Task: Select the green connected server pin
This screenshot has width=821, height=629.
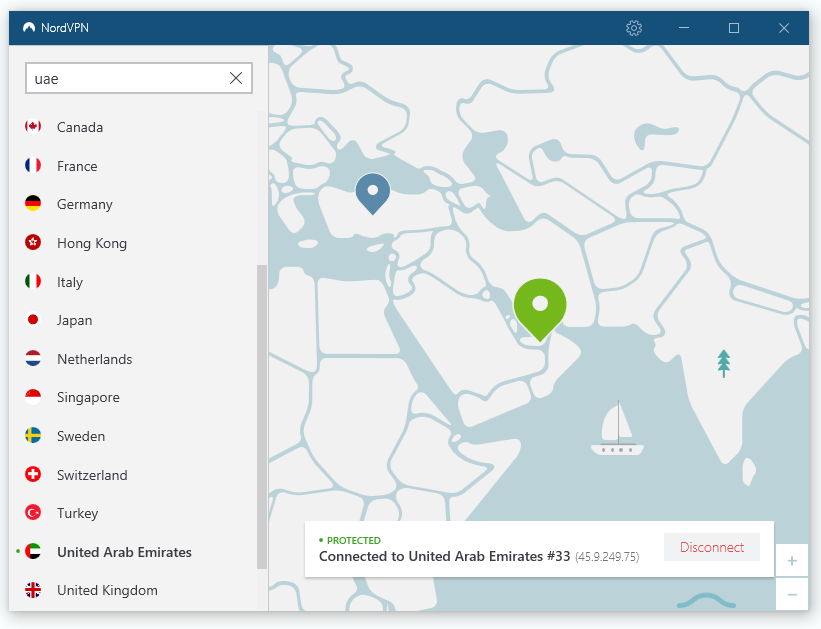Action: [540, 305]
